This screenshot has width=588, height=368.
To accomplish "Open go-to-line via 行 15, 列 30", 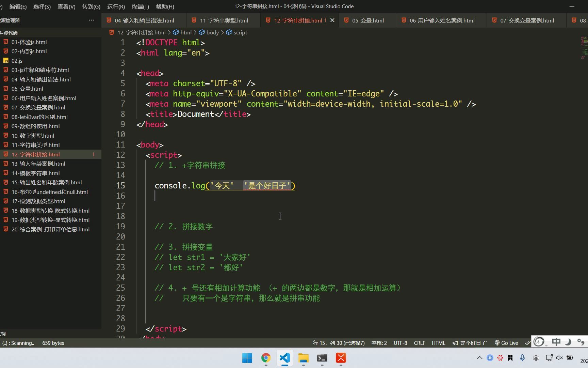I will (x=339, y=343).
